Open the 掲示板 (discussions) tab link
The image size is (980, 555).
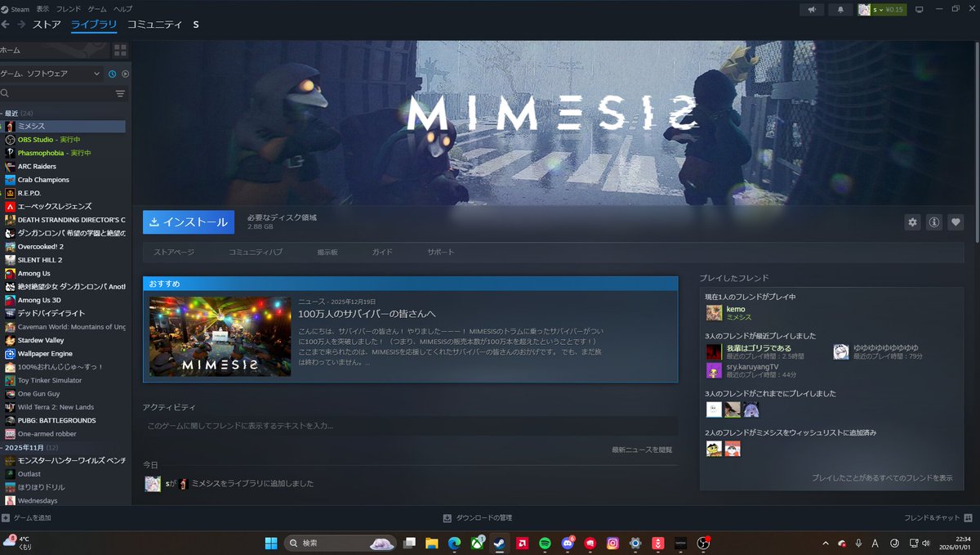click(327, 253)
